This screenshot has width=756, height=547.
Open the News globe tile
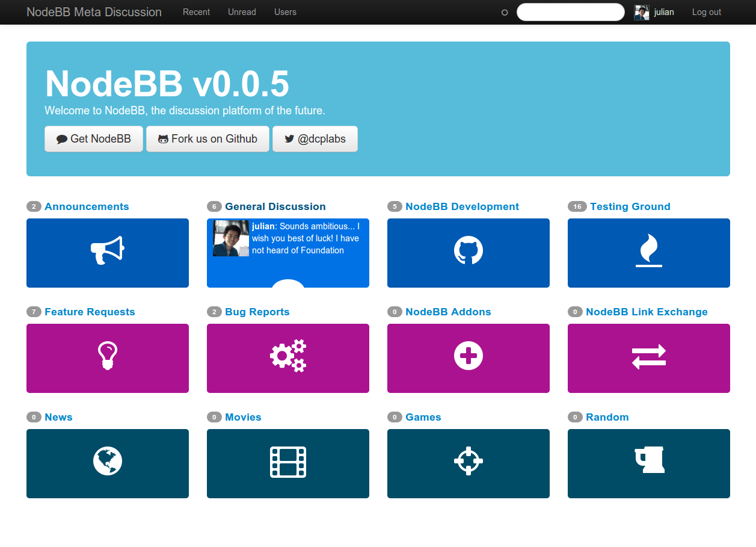point(108,463)
